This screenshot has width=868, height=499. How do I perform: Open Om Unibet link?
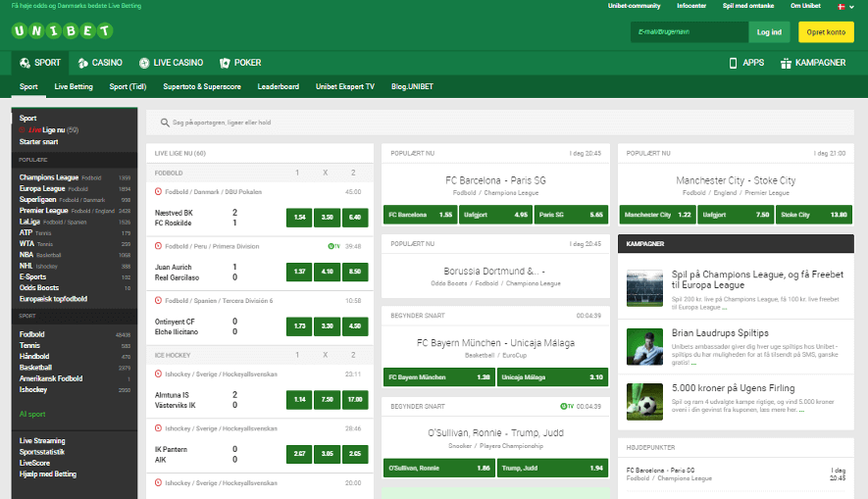(805, 6)
